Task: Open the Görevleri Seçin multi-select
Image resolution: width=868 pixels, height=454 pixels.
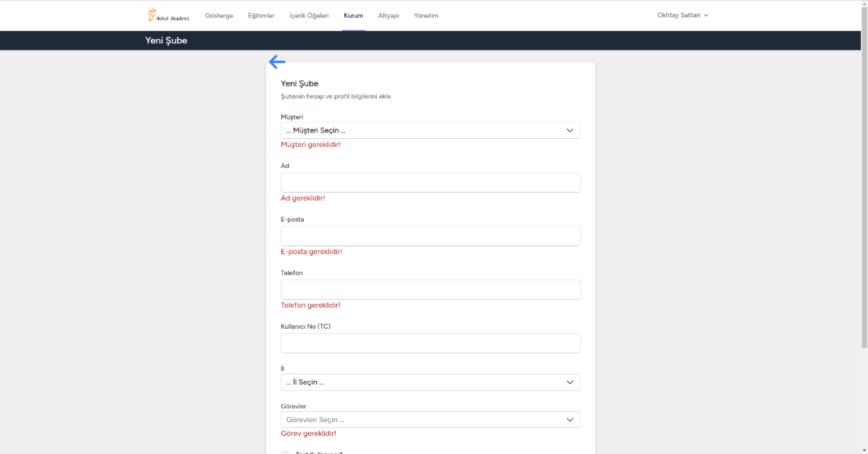Action: tap(420, 420)
